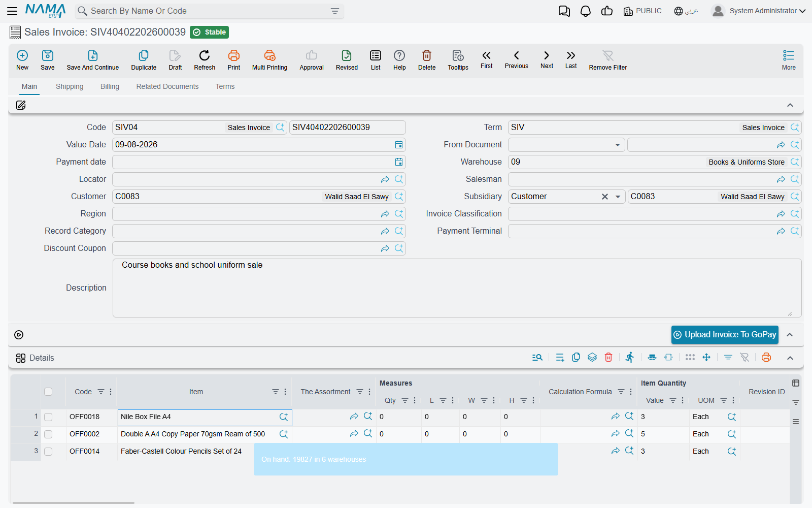Click Upload Invoice To GoPay button
The image size is (812, 508).
coord(725,335)
